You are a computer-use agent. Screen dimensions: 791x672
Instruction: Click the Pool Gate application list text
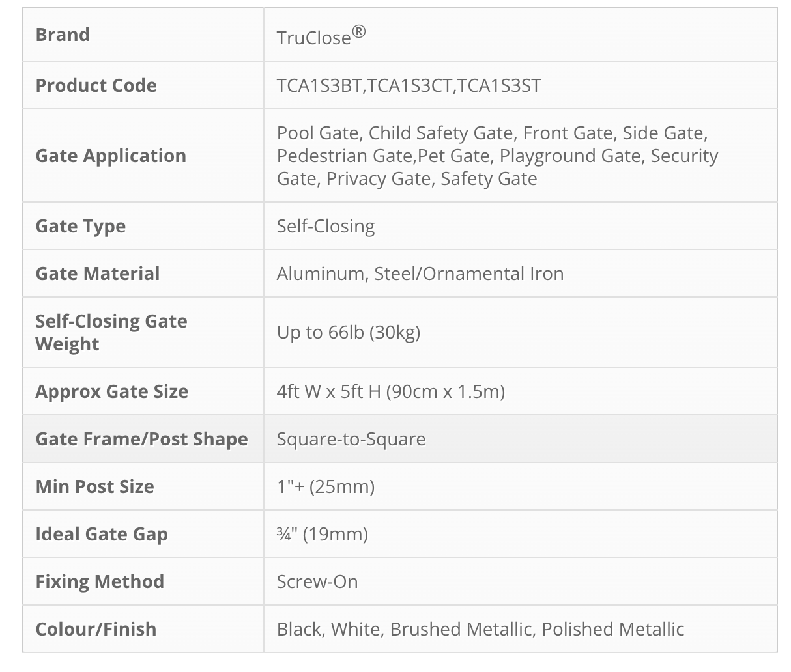tap(498, 156)
